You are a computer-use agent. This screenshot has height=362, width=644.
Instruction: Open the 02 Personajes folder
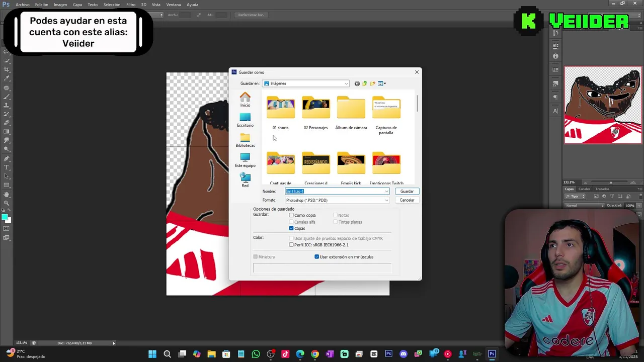(x=315, y=113)
